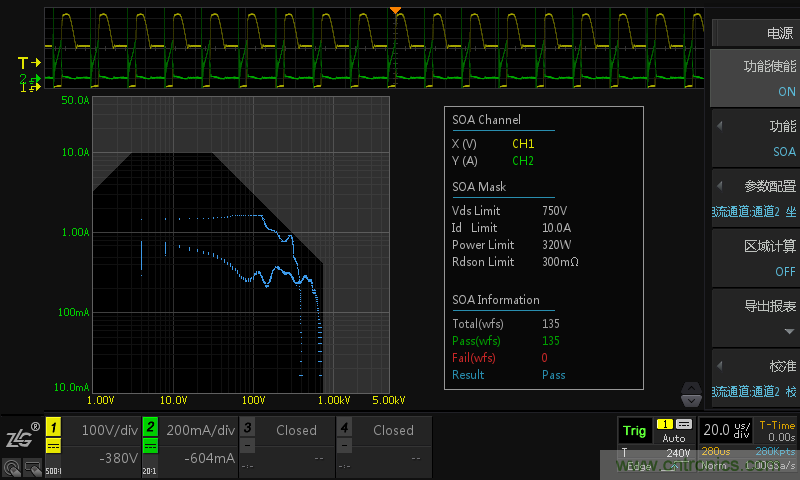This screenshot has width=800, height=480.
Task: Click the 20.0 us/div timebase readout
Action: click(726, 430)
